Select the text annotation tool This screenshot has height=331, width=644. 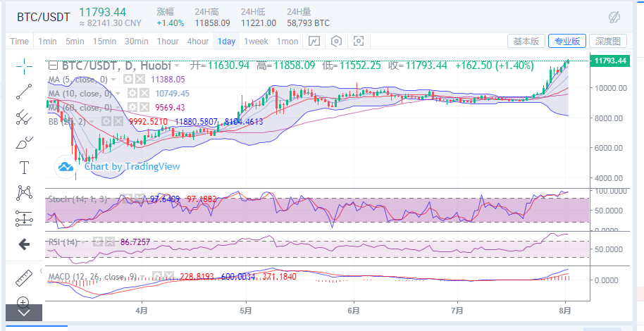24,168
